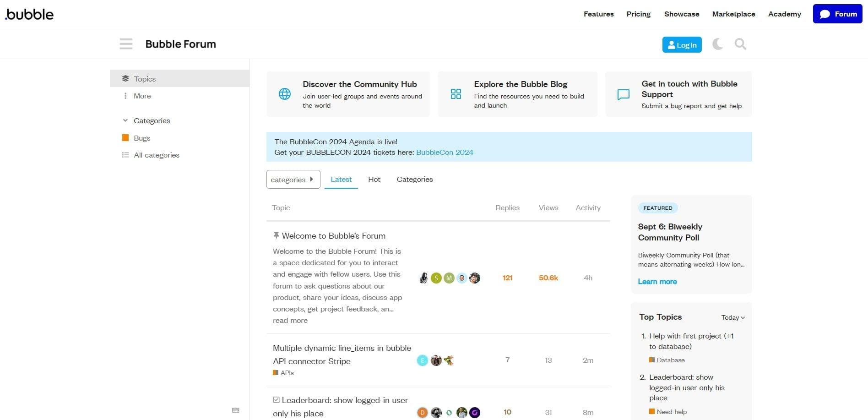The image size is (868, 420).
Task: Open the Leaderboard entry in Top Topics
Action: [x=687, y=387]
